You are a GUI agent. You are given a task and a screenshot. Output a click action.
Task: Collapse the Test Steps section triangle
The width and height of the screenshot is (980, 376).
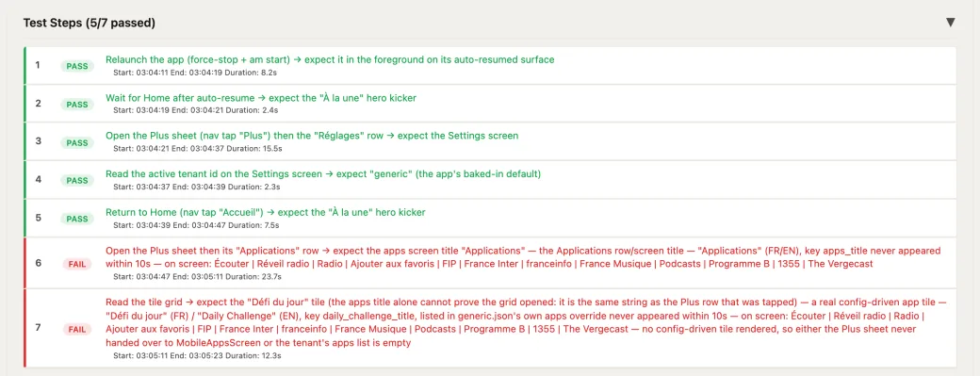click(950, 24)
